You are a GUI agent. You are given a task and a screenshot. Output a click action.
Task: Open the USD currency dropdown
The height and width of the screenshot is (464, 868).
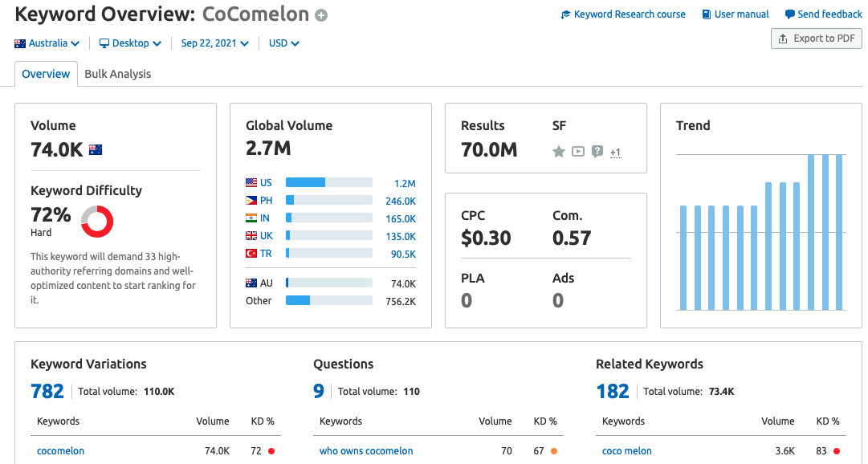[283, 43]
